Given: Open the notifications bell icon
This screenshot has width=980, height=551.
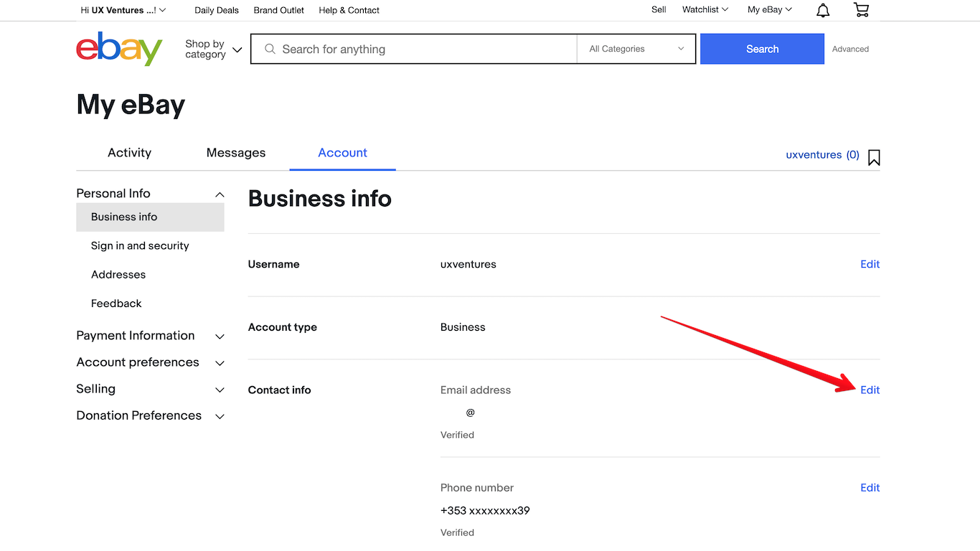Looking at the screenshot, I should tap(823, 10).
